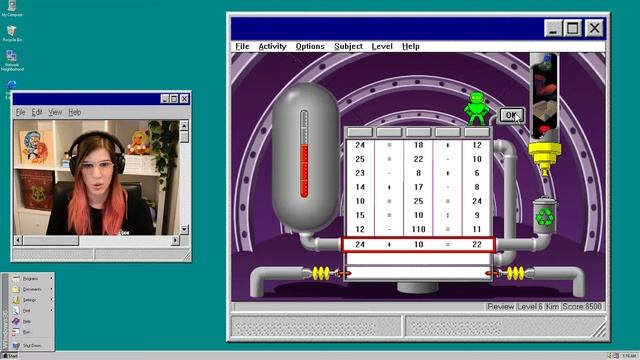The height and width of the screenshot is (360, 640).
Task: Open the Subject menu
Action: 348,46
